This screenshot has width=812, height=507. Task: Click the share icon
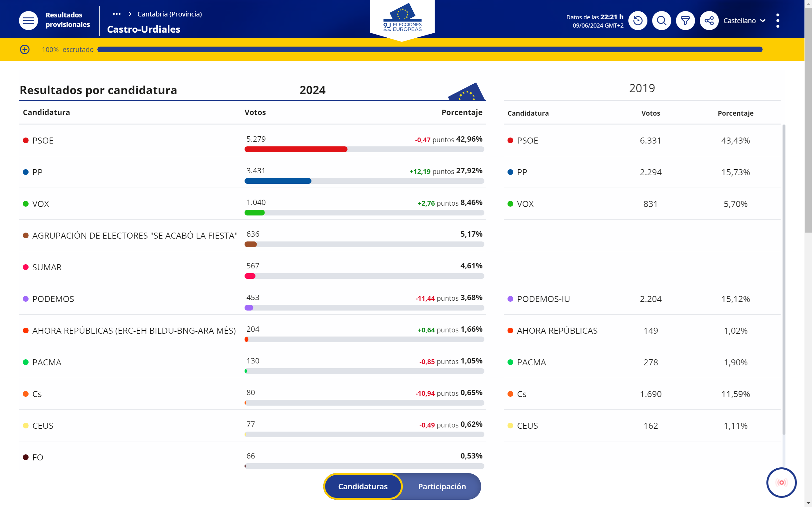(x=709, y=21)
